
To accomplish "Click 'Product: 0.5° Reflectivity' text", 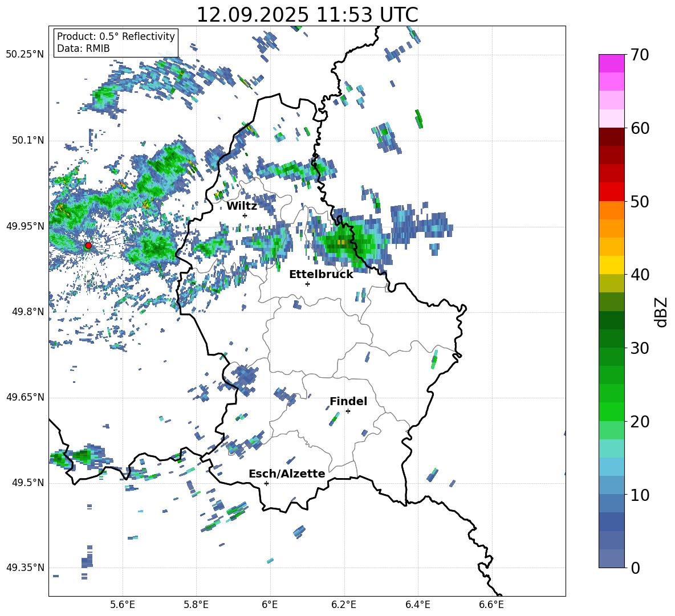I will point(116,36).
